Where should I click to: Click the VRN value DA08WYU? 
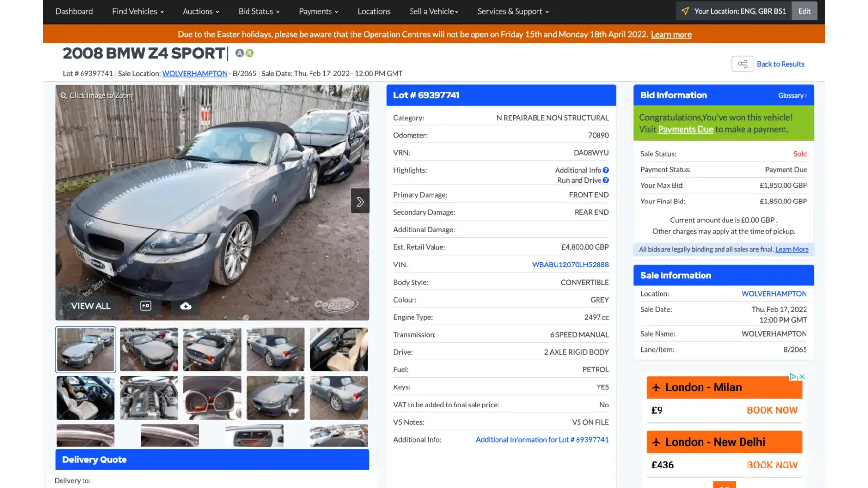click(591, 153)
